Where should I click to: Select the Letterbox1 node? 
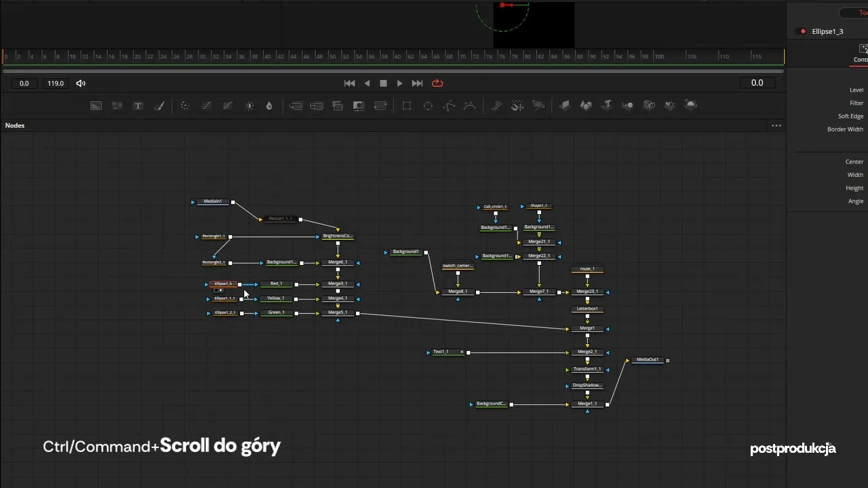click(x=587, y=309)
